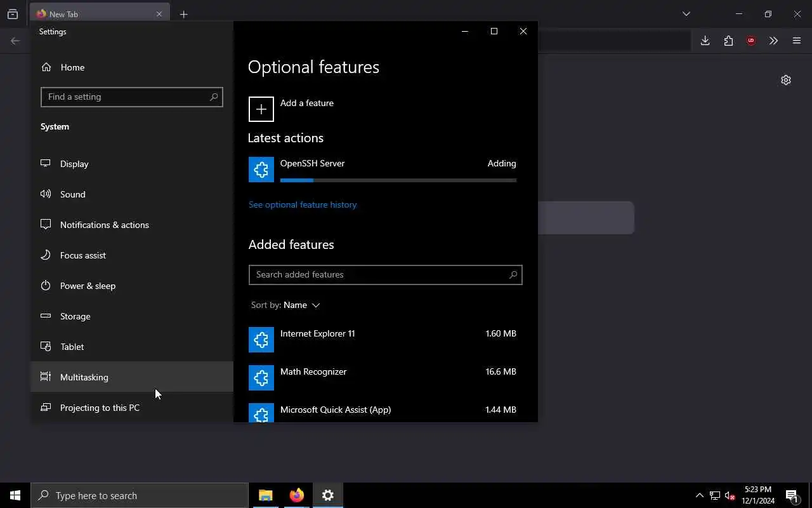
Task: Click Microsoft Quick Assist puzzle icon
Action: click(261, 413)
